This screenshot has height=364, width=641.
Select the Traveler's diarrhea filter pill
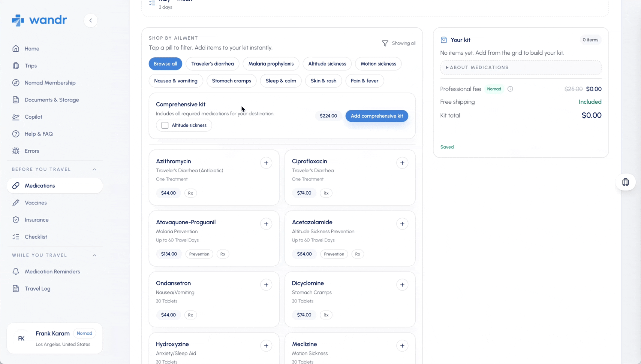[x=212, y=64]
